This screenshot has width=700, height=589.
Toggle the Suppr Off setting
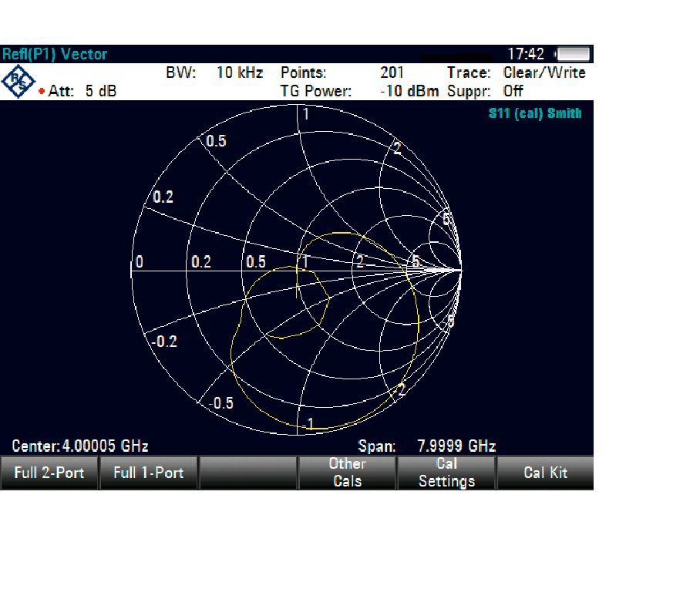pyautogui.click(x=513, y=91)
